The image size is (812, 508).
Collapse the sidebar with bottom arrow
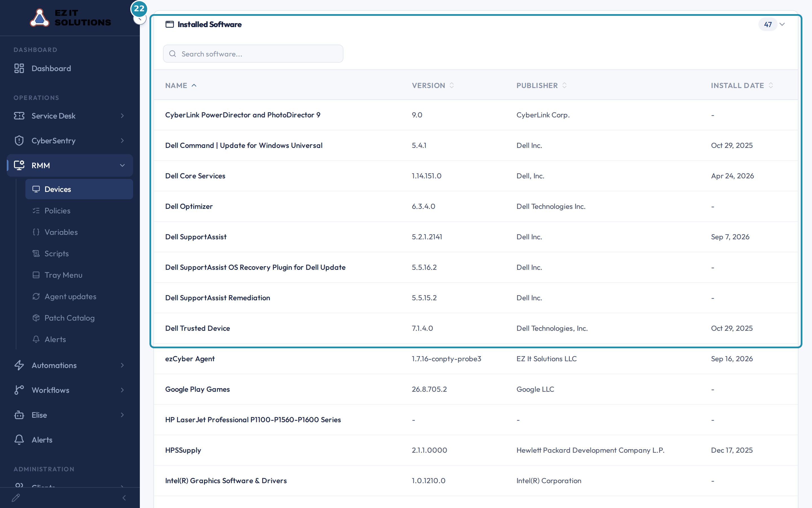124,498
